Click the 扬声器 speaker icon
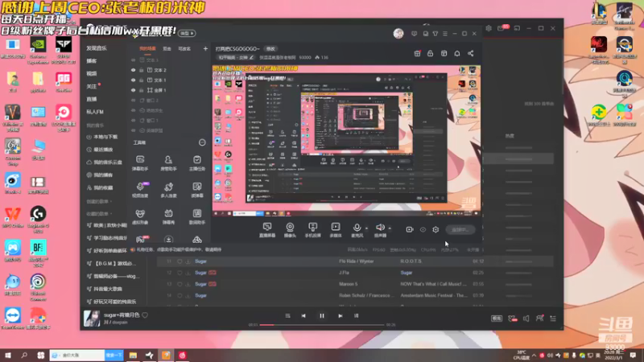 point(380,228)
